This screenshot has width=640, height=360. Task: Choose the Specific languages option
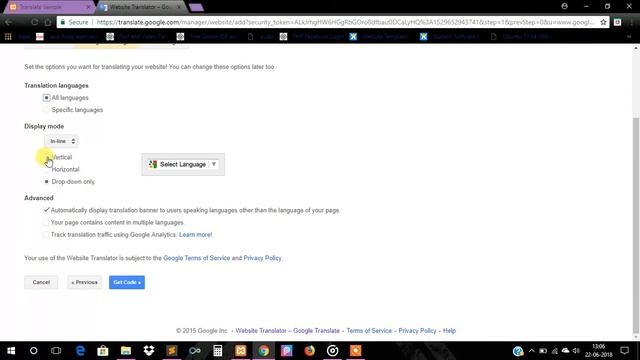pyautogui.click(x=47, y=110)
